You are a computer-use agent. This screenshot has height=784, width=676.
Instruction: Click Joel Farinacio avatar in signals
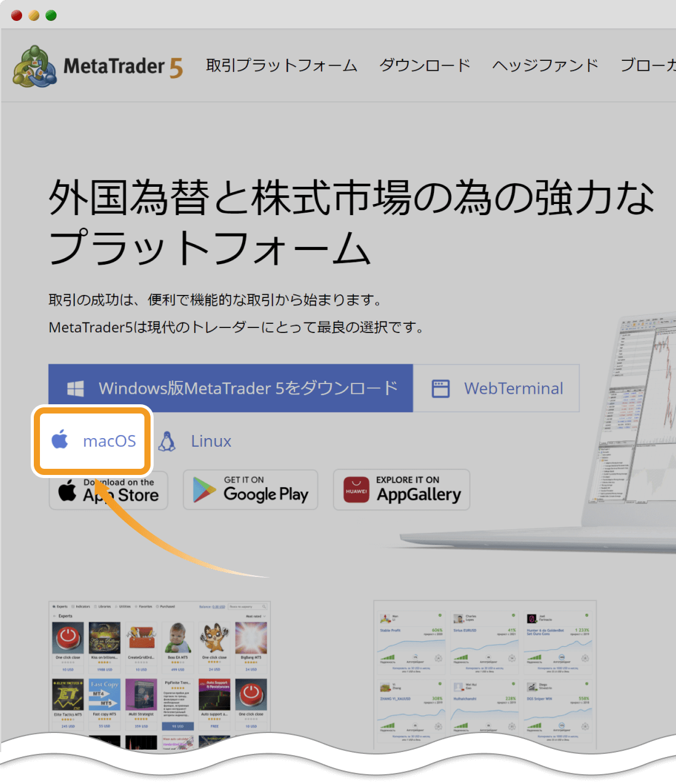tap(532, 618)
